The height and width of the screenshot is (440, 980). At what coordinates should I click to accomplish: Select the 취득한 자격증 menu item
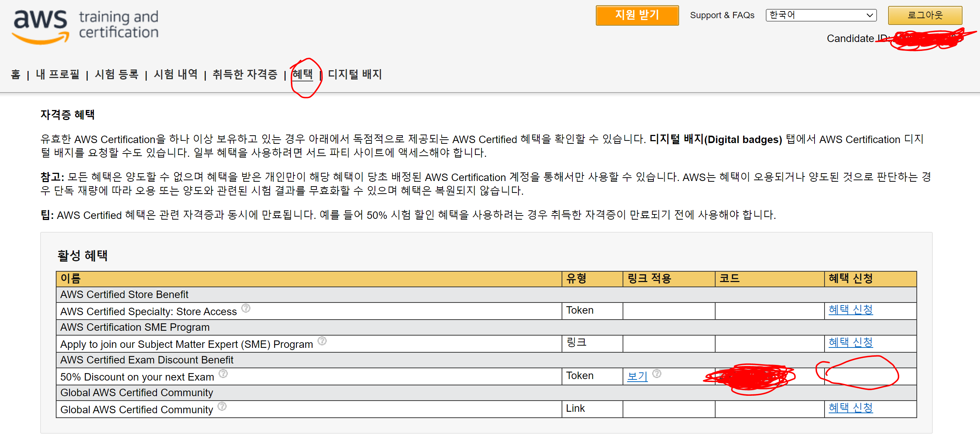coord(245,74)
